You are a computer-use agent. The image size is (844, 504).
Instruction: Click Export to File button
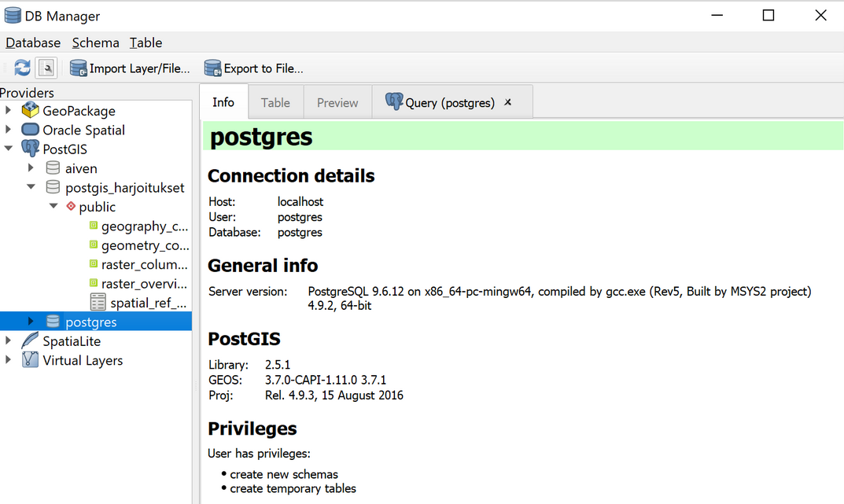click(x=254, y=68)
